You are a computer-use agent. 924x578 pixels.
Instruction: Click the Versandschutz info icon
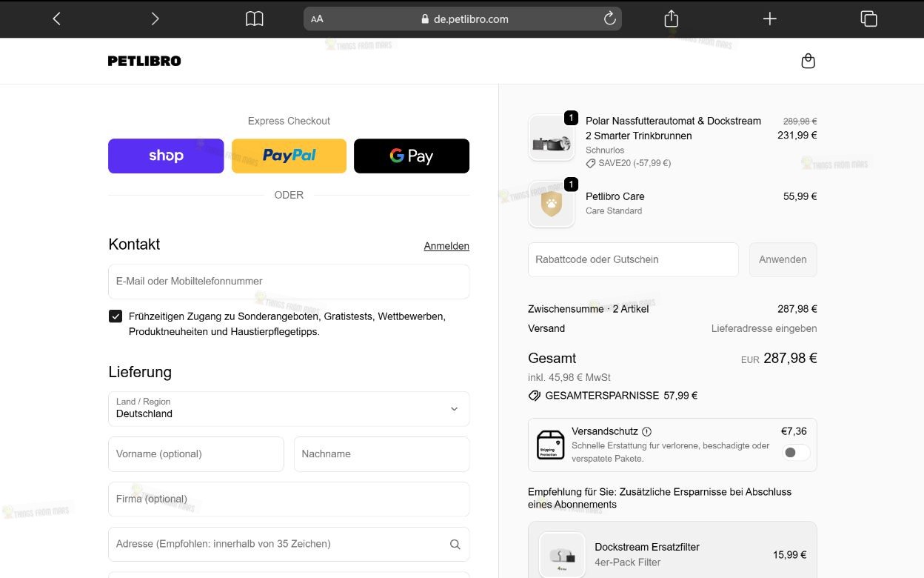coord(647,431)
